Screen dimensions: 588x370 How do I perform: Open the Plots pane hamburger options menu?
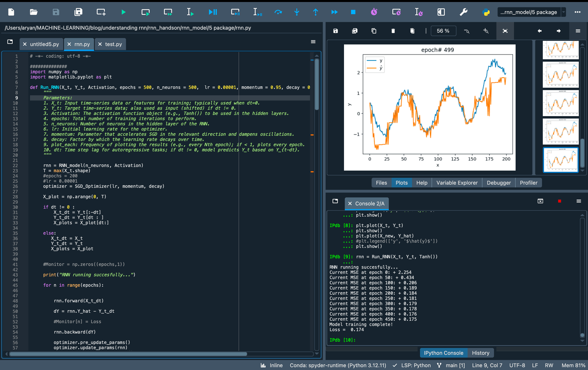click(578, 31)
